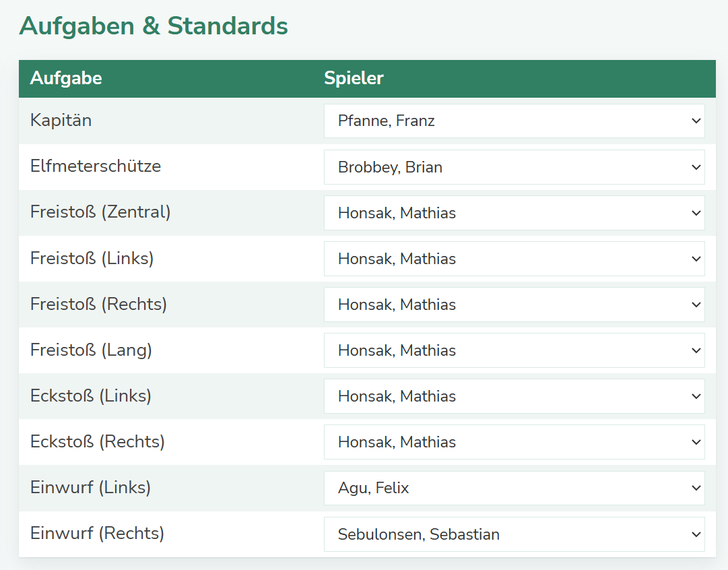Click the Freistoß (Zentral) label
This screenshot has width=728, height=570.
100,212
